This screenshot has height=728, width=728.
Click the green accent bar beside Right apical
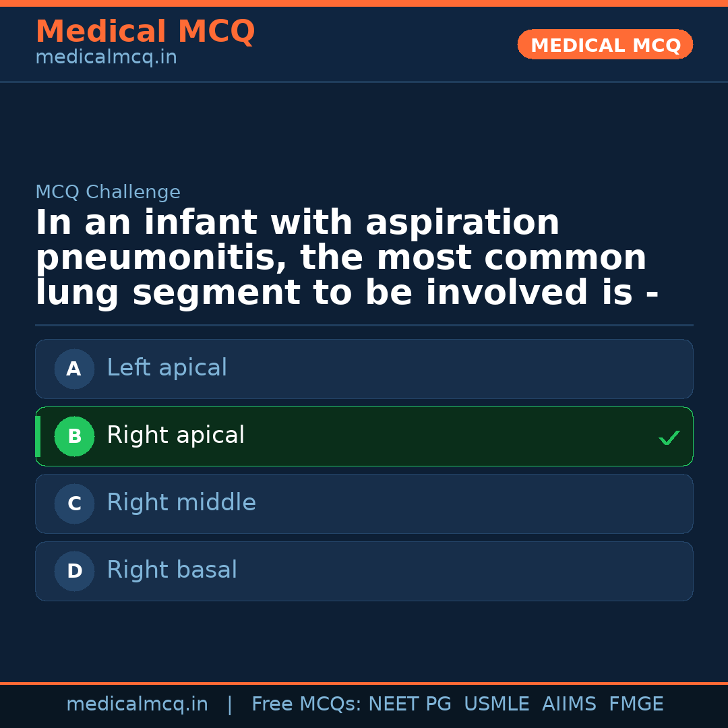tap(38, 436)
